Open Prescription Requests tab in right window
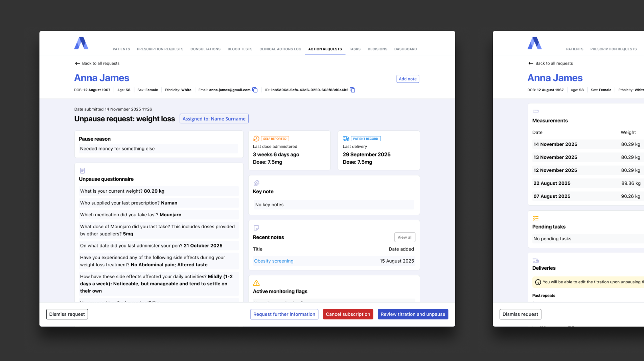Viewport: 644px width, 361px height. coord(614,49)
